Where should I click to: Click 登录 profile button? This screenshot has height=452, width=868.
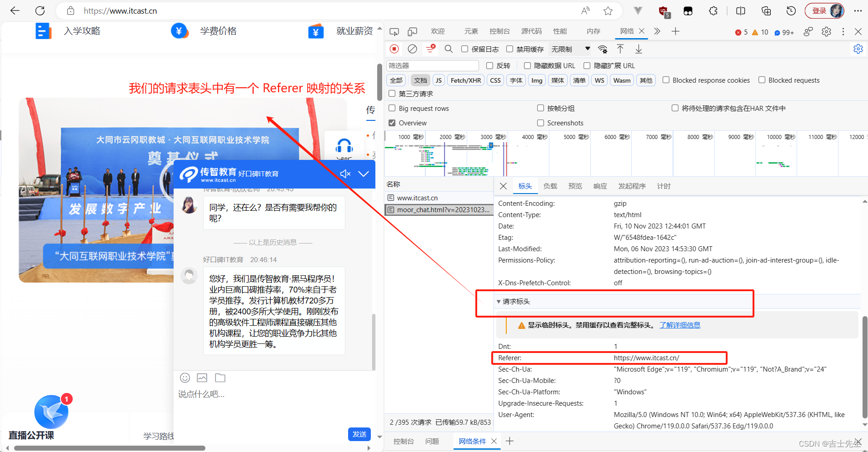(x=824, y=11)
